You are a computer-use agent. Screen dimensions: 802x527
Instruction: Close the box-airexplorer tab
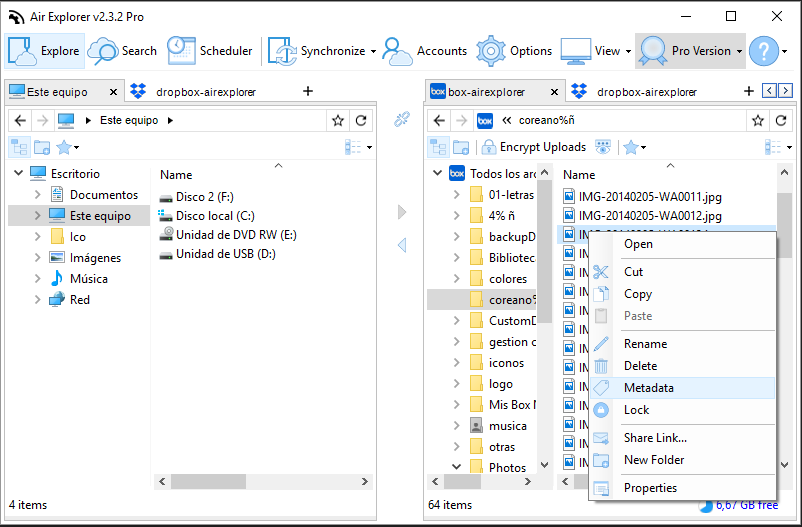click(554, 92)
